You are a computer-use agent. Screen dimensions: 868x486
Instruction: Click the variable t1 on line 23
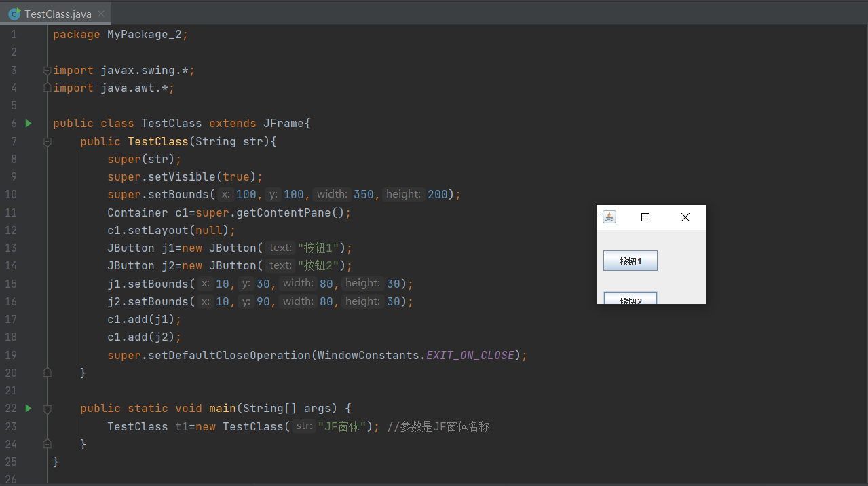click(182, 426)
